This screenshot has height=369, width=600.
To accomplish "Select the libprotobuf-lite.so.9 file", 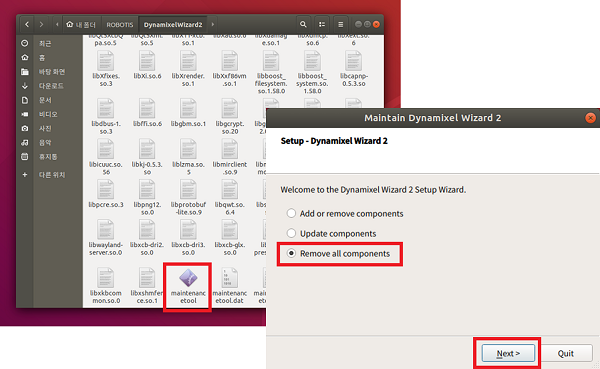I will 188,198.
